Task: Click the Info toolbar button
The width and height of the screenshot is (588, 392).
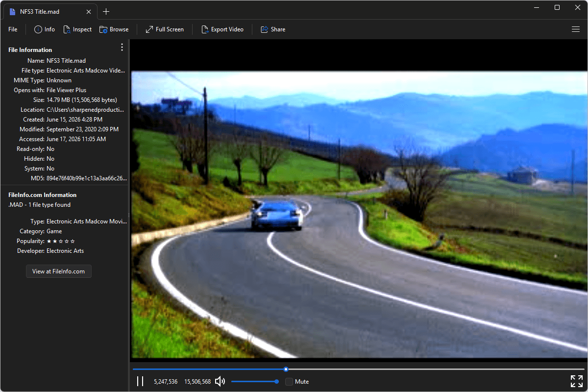Action: pos(45,29)
